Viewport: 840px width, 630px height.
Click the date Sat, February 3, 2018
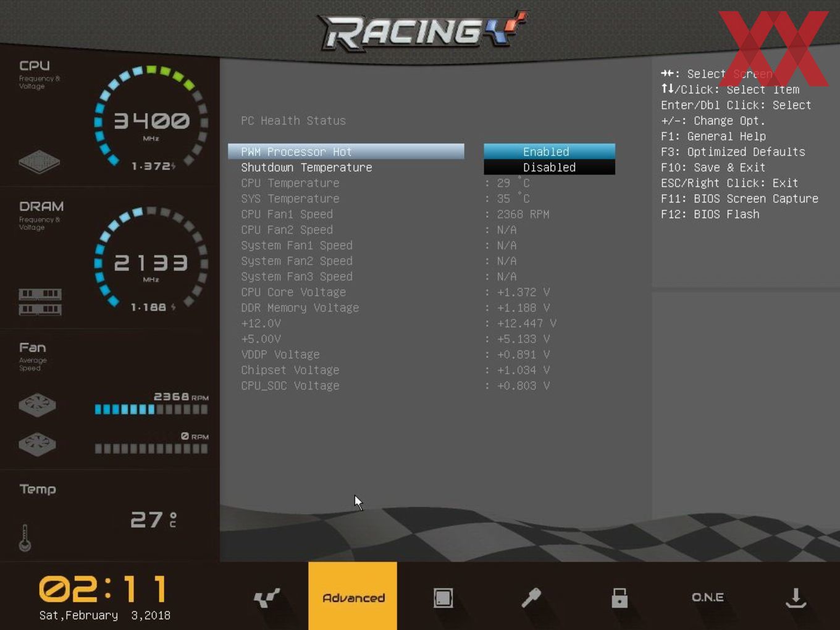click(x=104, y=615)
